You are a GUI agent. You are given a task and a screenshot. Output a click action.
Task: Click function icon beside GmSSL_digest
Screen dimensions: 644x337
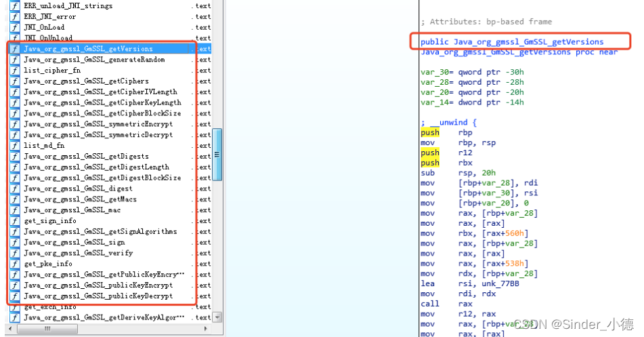15,189
